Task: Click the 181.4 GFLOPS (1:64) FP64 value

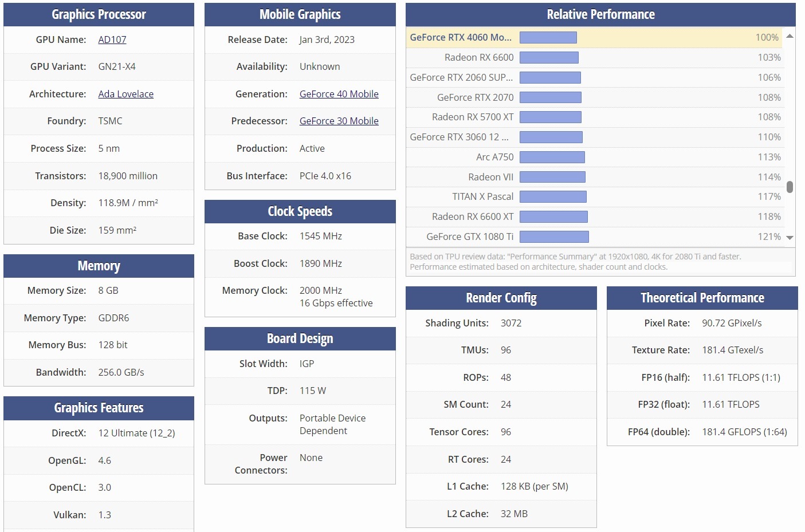Action: pyautogui.click(x=745, y=432)
